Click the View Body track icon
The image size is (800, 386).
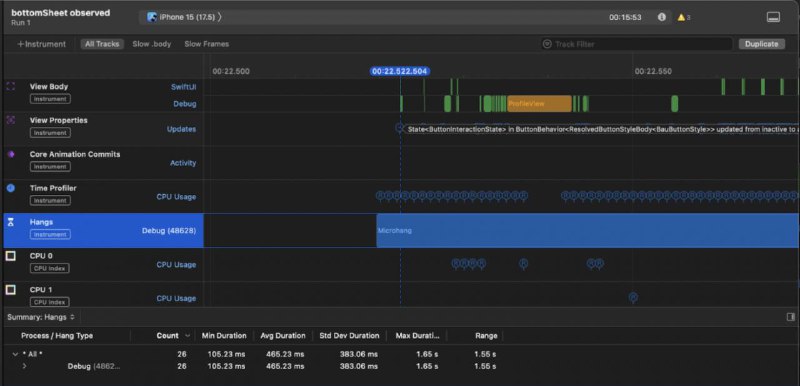(11, 86)
